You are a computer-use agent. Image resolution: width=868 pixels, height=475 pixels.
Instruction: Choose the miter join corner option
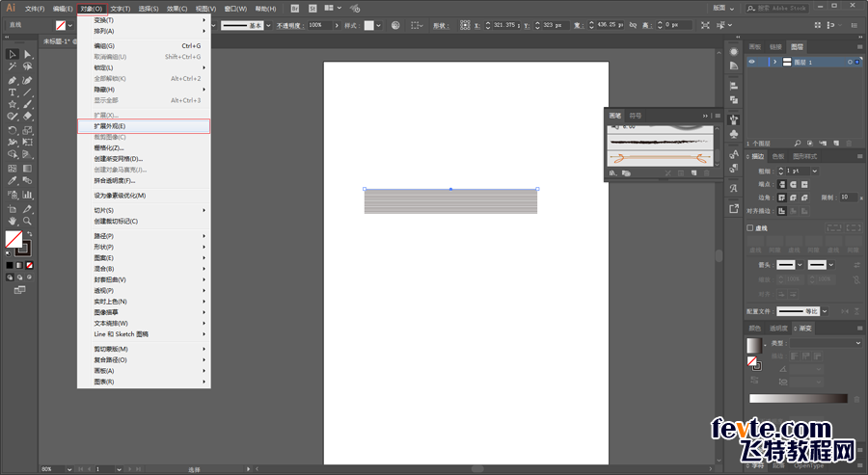[781, 198]
